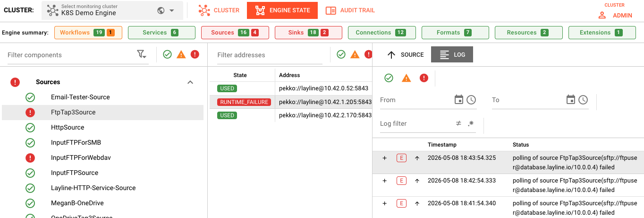Click the Sinks summary button
Image resolution: width=644 pixels, height=218 pixels.
(x=308, y=33)
